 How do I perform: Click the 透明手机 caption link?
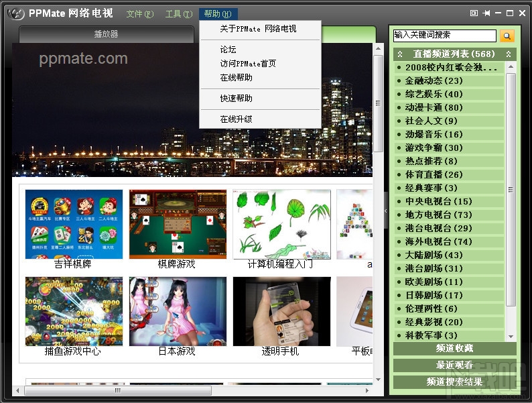pos(280,351)
